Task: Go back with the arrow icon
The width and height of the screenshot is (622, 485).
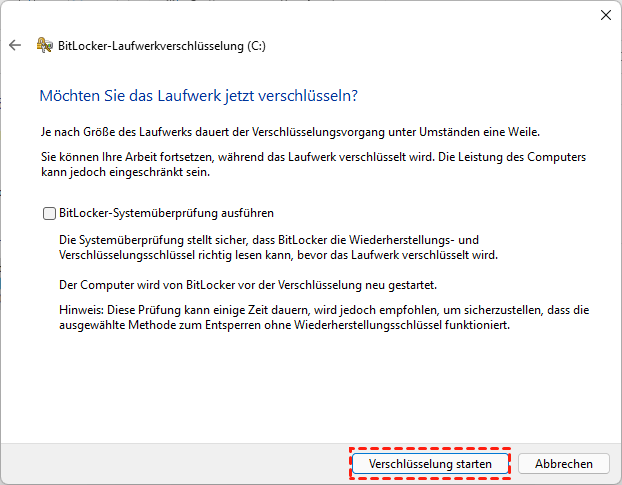Action: click(x=15, y=45)
